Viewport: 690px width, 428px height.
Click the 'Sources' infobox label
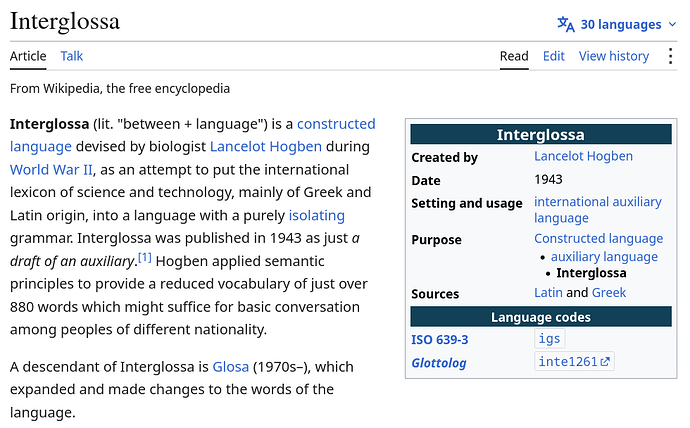click(435, 294)
